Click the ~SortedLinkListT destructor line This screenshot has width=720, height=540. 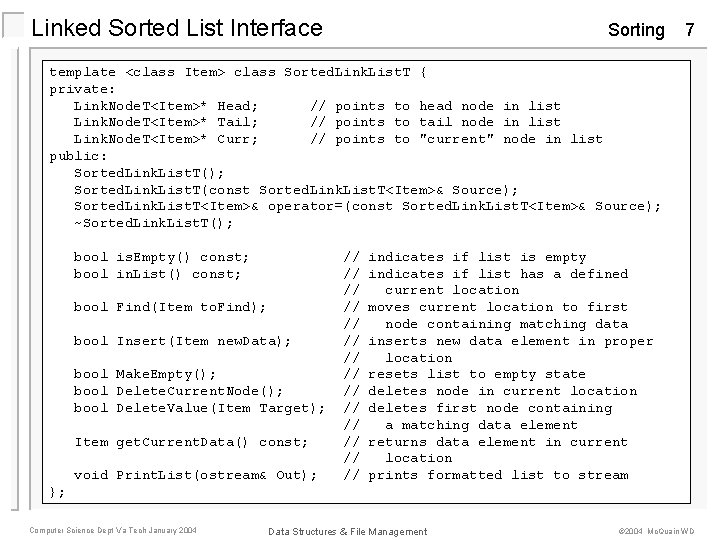(153, 223)
